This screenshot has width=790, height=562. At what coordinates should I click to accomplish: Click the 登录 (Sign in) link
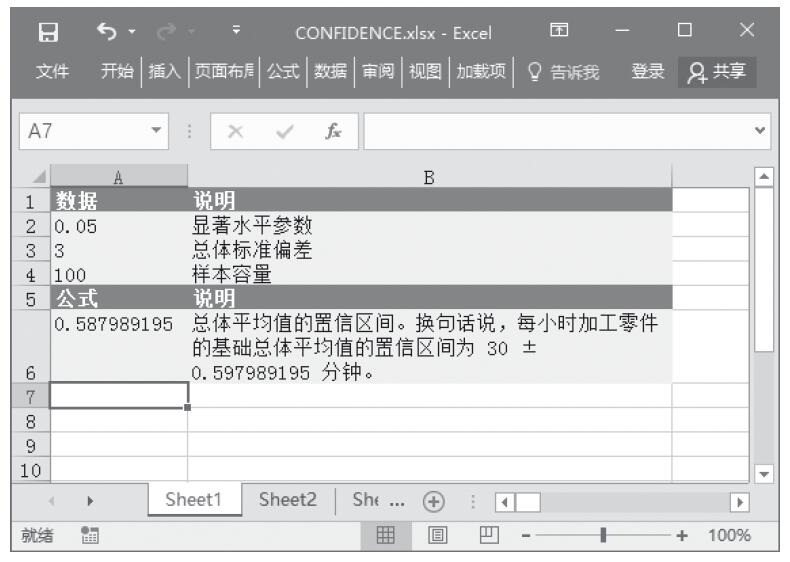(x=647, y=71)
